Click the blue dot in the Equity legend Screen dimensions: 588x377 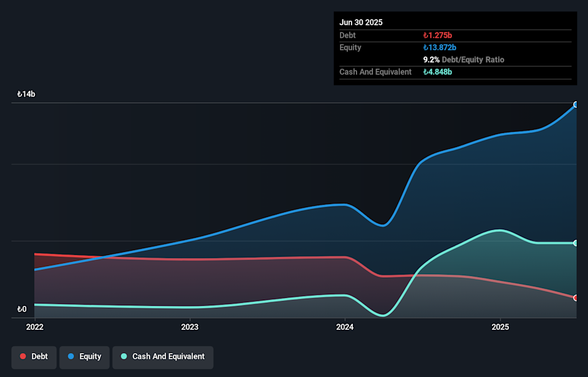pyautogui.click(x=71, y=357)
